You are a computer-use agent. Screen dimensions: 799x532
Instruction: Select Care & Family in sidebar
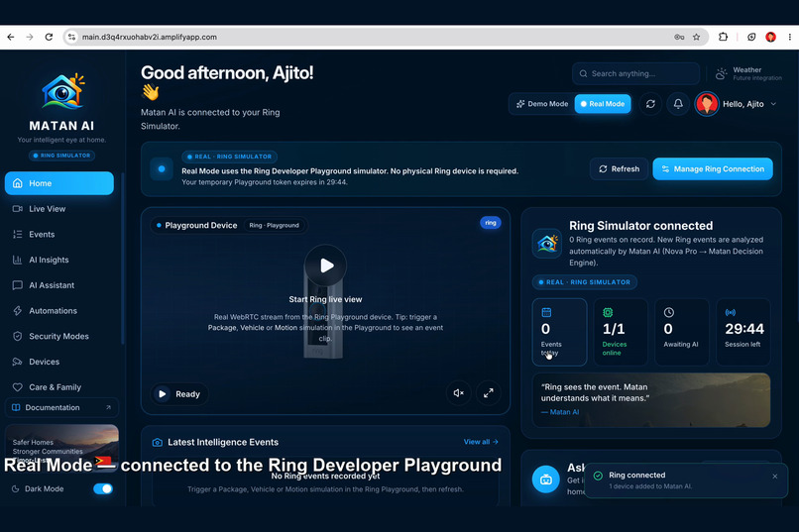click(59, 387)
